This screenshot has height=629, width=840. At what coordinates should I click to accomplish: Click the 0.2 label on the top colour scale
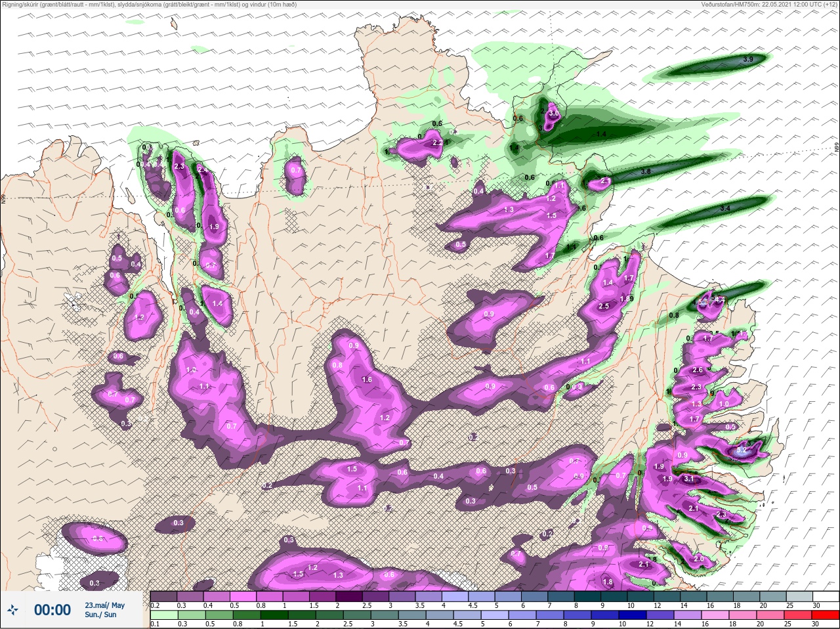click(155, 605)
